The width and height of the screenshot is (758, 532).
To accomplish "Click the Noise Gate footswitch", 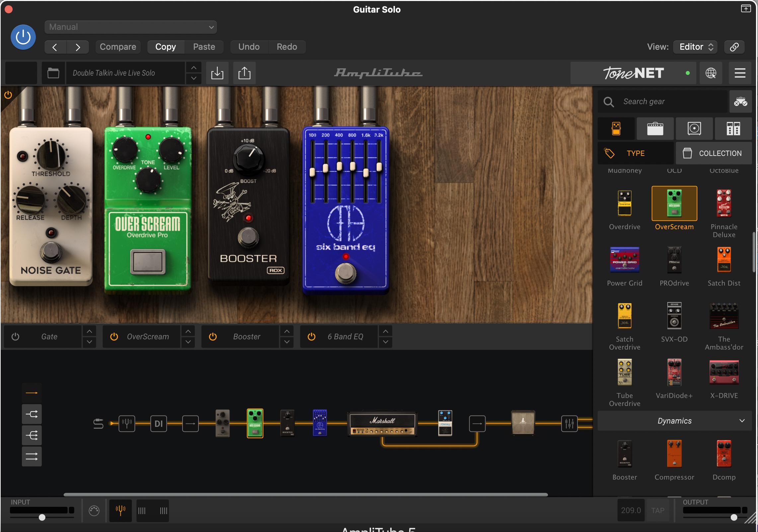I will (x=51, y=253).
